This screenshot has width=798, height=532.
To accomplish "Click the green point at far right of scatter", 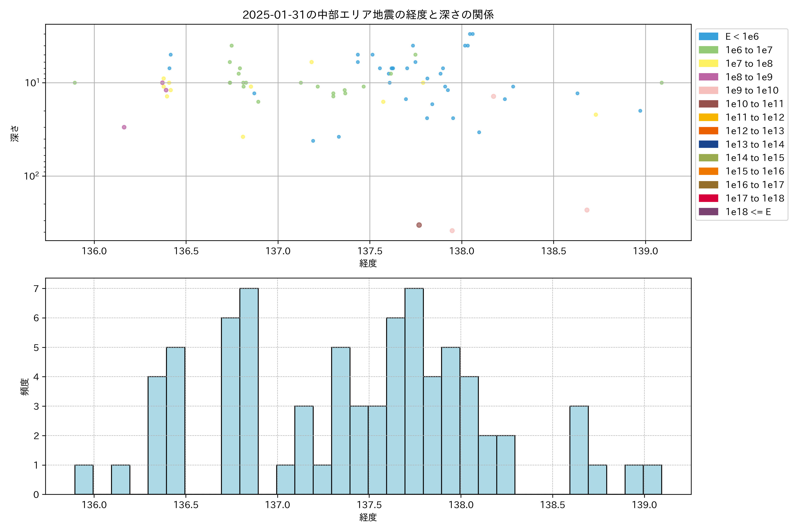I will (661, 83).
